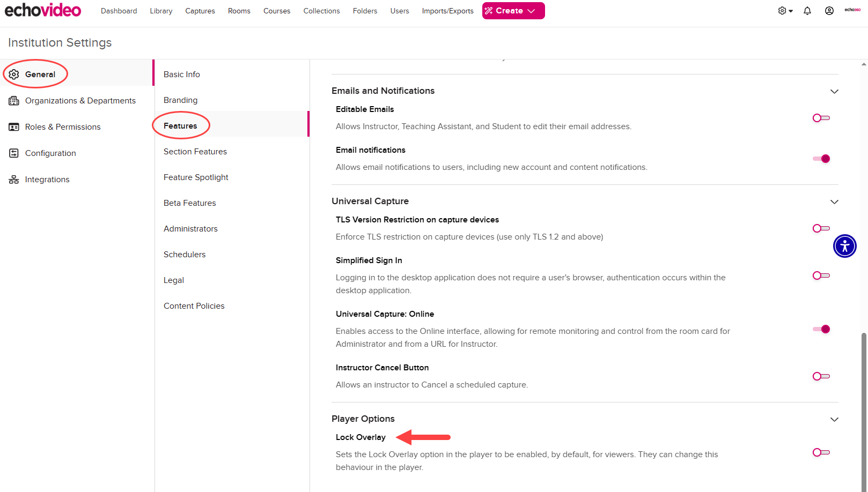Image resolution: width=868 pixels, height=492 pixels.
Task: Collapse the Universal Capture section chevron
Action: click(834, 202)
